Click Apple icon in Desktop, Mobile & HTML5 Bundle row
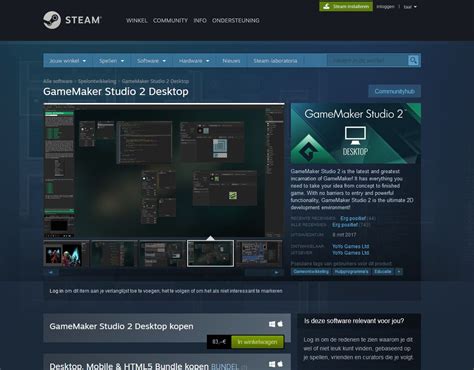 tap(280, 364)
